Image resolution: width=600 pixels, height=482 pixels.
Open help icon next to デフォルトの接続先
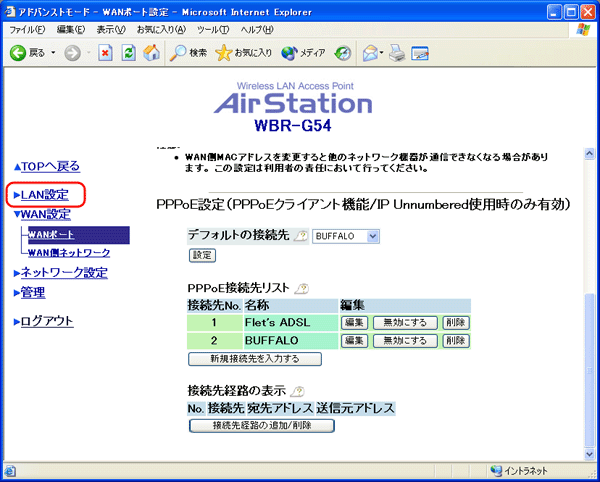[x=301, y=236]
